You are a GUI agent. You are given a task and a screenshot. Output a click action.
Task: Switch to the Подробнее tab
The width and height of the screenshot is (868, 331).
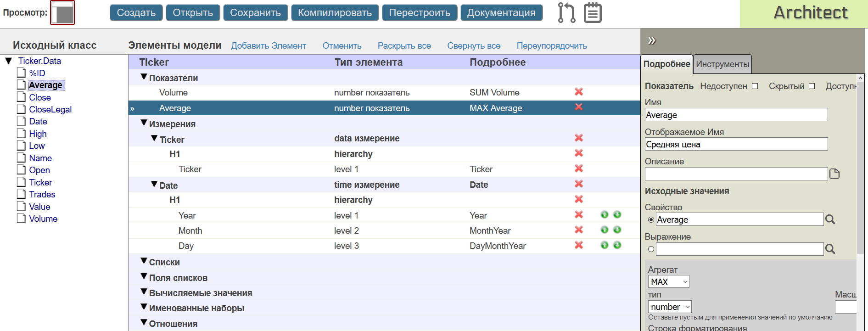point(666,64)
